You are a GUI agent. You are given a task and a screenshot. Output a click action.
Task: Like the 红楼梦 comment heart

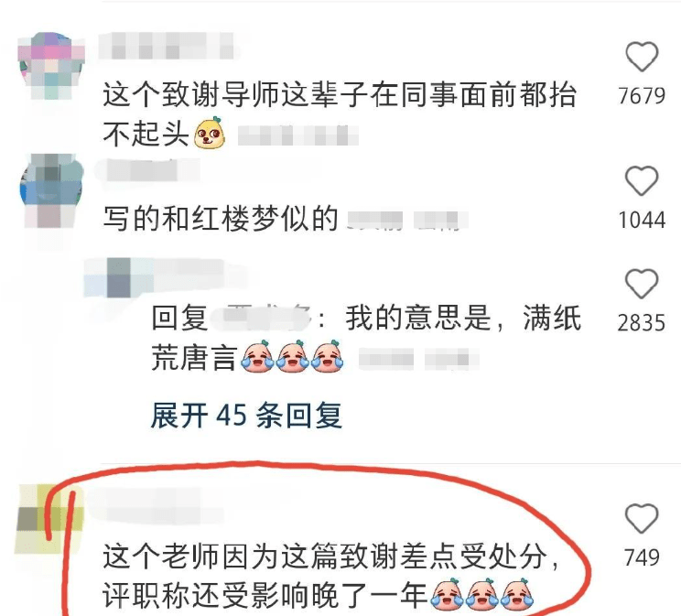pyautogui.click(x=642, y=180)
